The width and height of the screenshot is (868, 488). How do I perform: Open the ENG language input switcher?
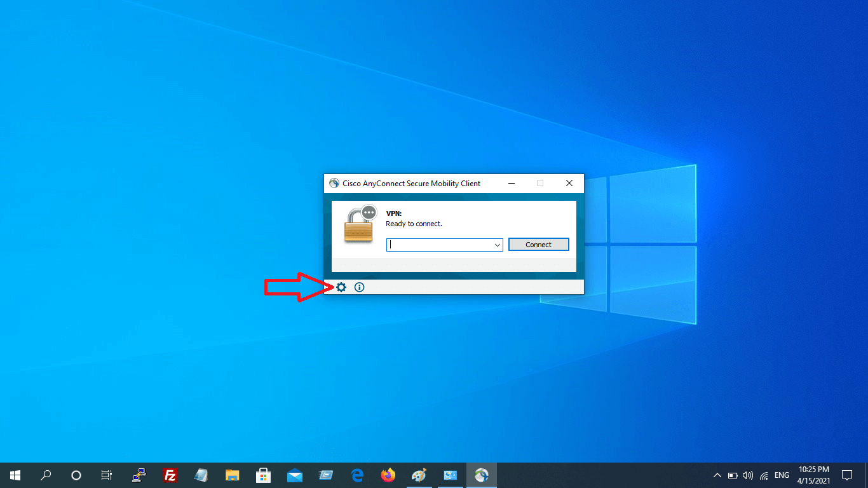click(x=782, y=475)
